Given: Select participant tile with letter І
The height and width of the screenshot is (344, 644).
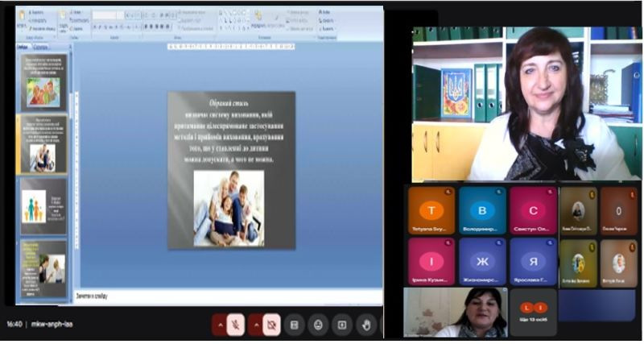Looking at the screenshot, I should tap(431, 262).
